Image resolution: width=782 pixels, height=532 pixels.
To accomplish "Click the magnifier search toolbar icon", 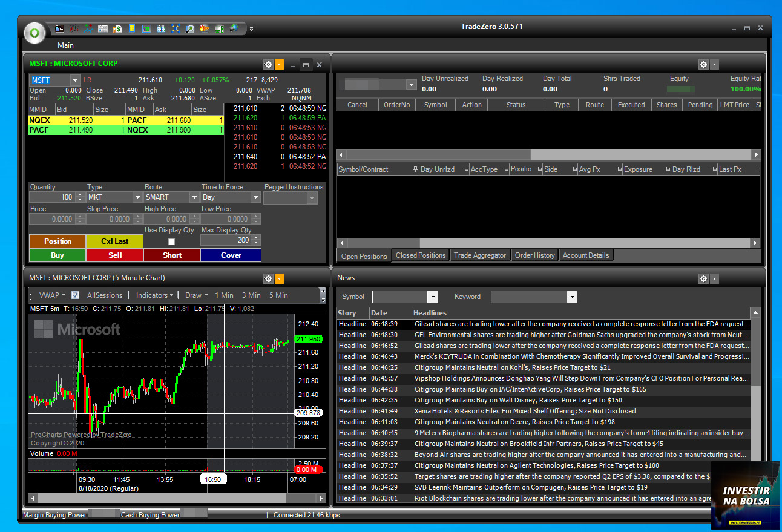I will (190, 28).
